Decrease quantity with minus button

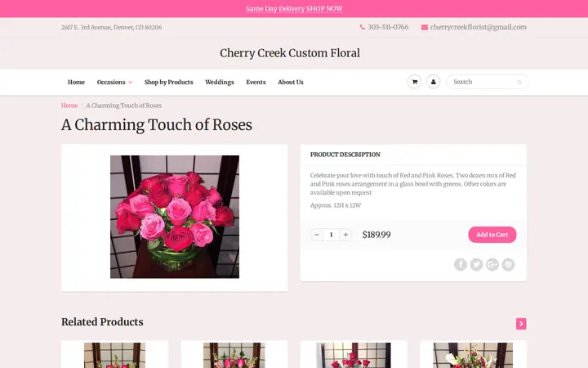[317, 235]
